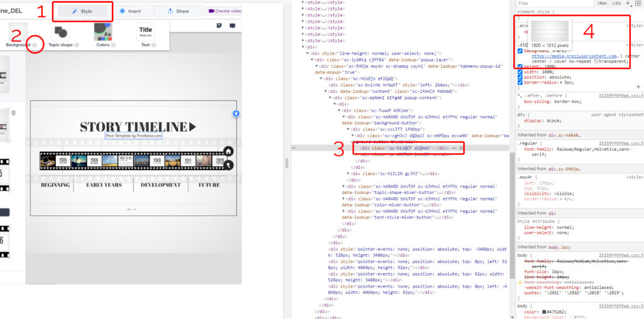Click the Title text style icon
644x319 pixels.
(145, 31)
